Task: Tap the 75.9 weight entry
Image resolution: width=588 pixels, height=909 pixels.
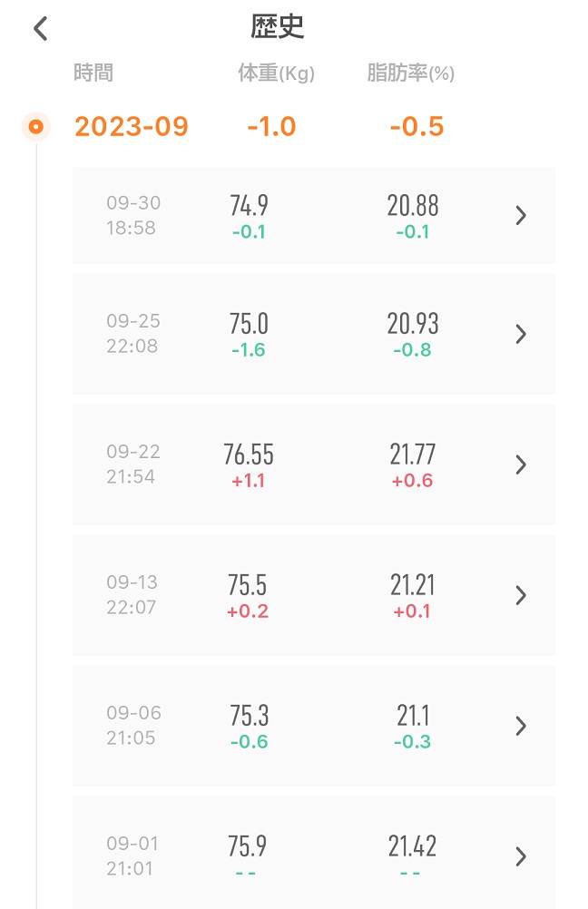Action: 248,846
